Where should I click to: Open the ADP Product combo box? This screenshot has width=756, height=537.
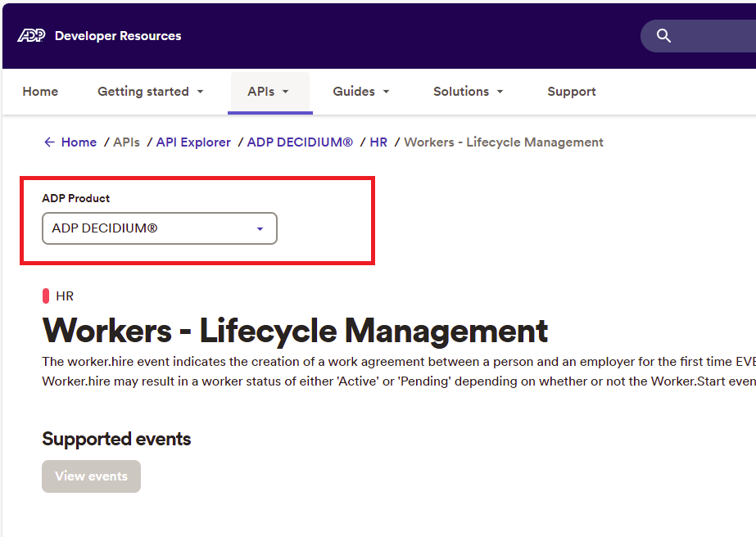(x=160, y=228)
